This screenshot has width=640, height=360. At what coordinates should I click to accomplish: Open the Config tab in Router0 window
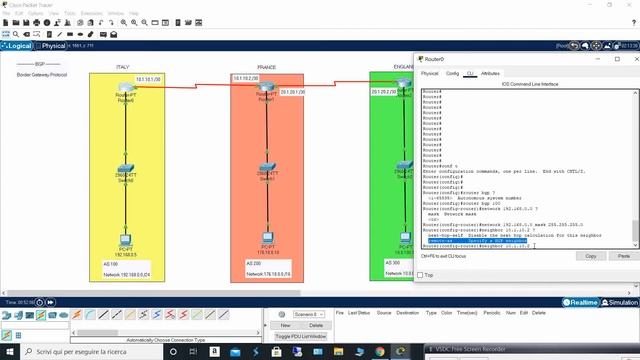click(452, 73)
